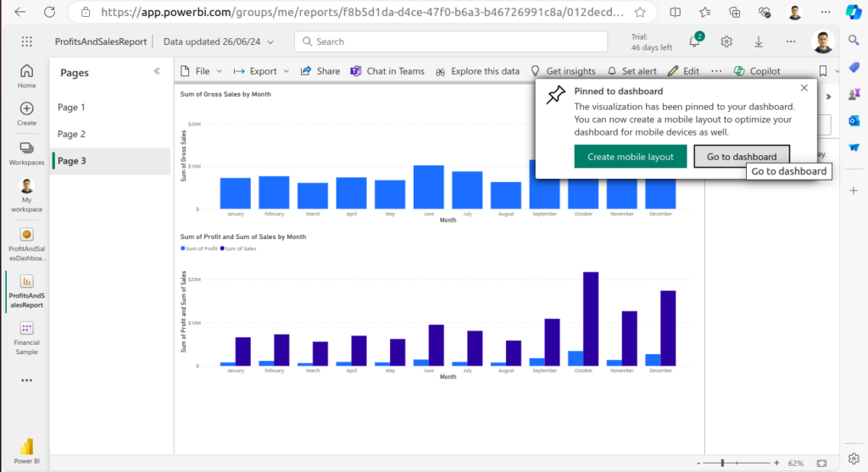Open the settings gear in header
The image size is (868, 472).
[x=726, y=42]
